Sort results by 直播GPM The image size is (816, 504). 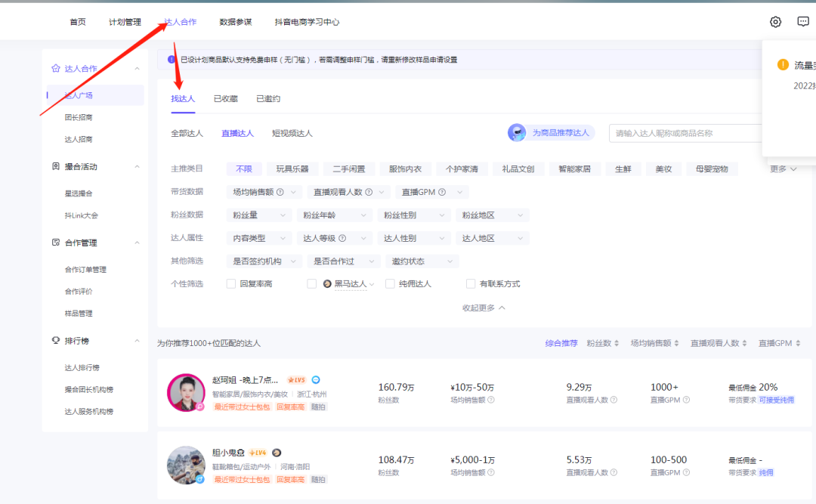[x=779, y=343]
